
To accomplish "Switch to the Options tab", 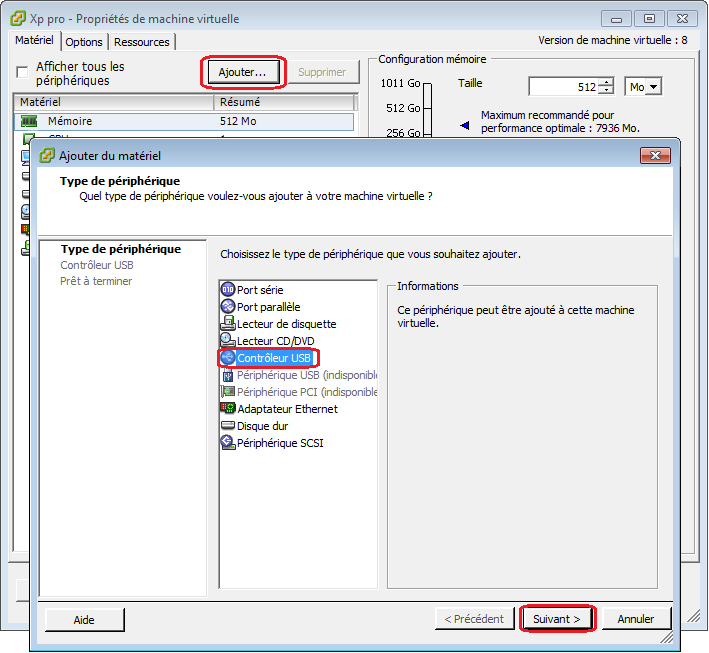I will click(x=84, y=42).
